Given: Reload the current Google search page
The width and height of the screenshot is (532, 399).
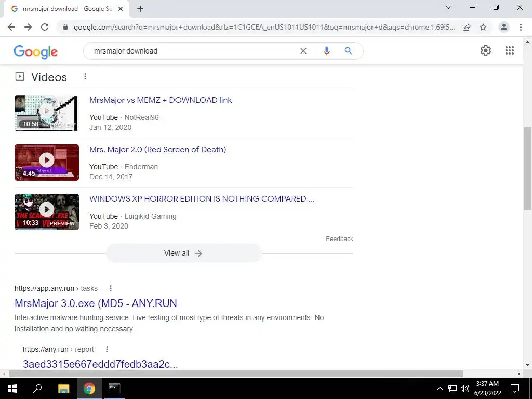Looking at the screenshot, I should click(x=45, y=27).
